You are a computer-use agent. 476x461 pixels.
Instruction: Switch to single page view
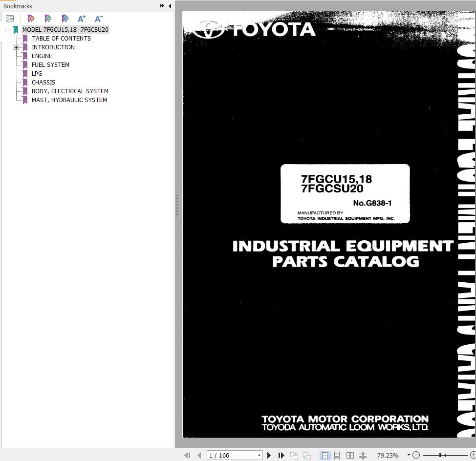click(x=325, y=455)
